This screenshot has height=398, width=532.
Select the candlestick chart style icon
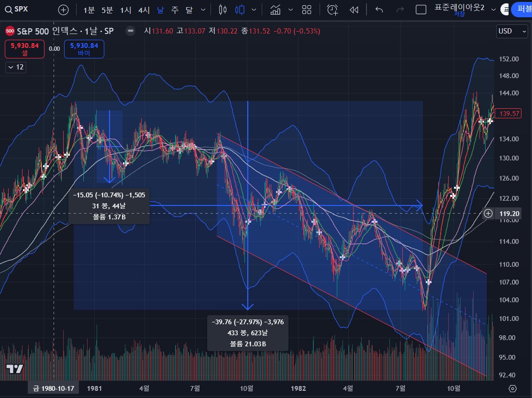[x=240, y=10]
